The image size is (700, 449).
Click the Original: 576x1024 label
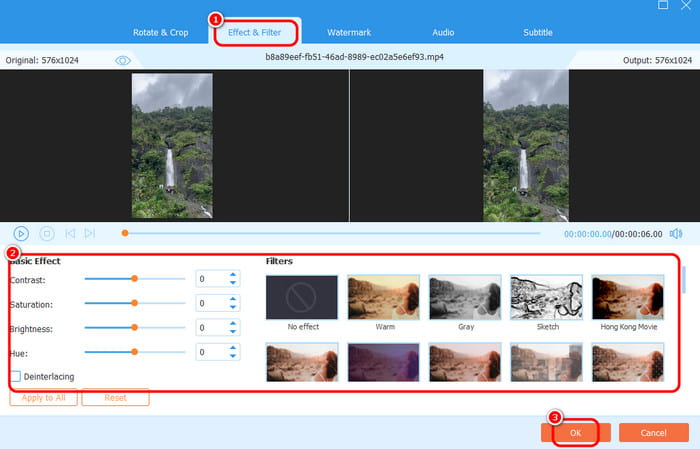coord(42,60)
